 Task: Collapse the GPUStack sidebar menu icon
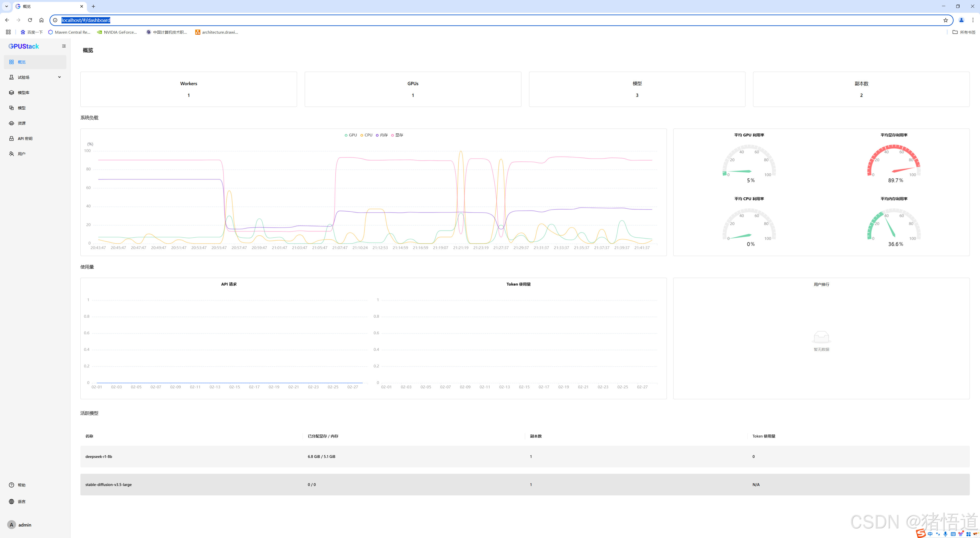click(x=64, y=46)
